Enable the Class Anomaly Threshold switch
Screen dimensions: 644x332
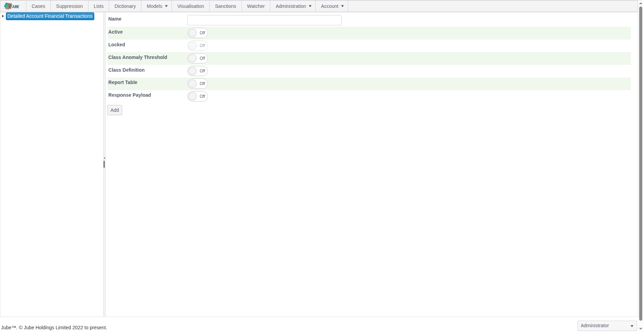(x=198, y=58)
